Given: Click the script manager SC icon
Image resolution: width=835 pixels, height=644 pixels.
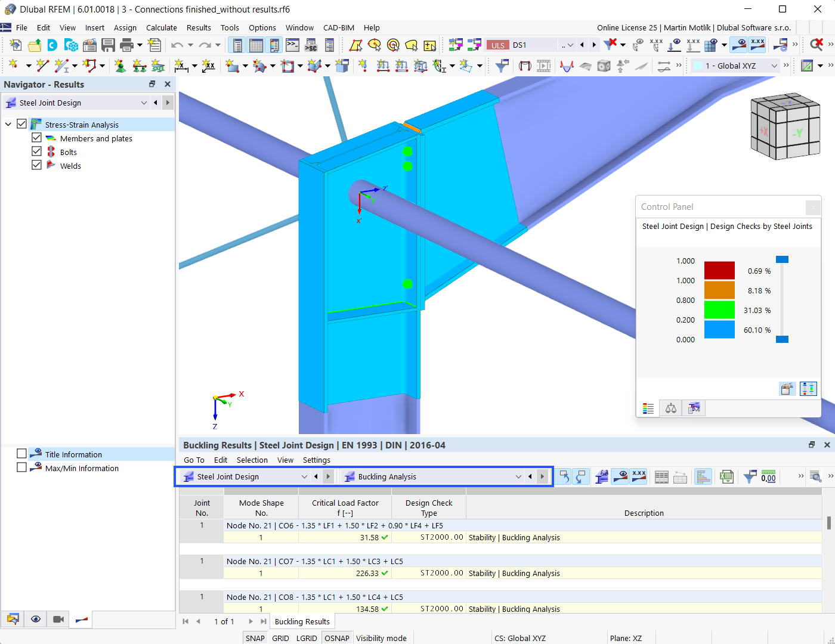Looking at the screenshot, I should pyautogui.click(x=311, y=45).
